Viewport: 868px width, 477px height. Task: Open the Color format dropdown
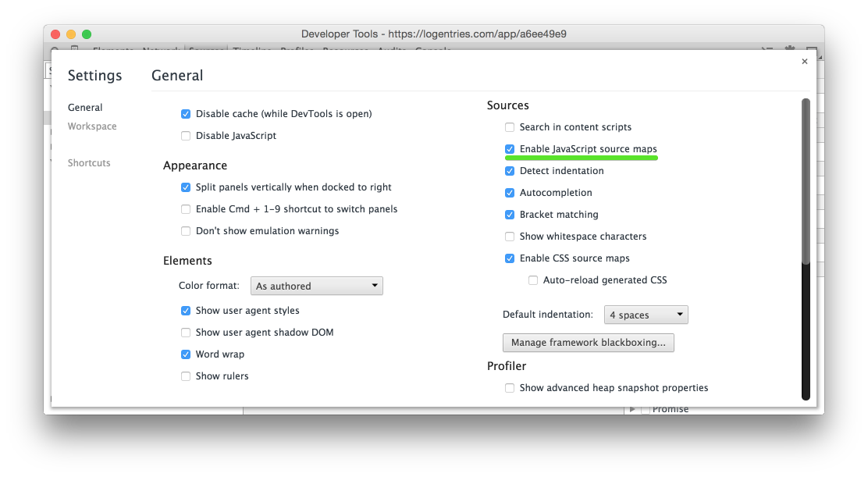point(316,287)
